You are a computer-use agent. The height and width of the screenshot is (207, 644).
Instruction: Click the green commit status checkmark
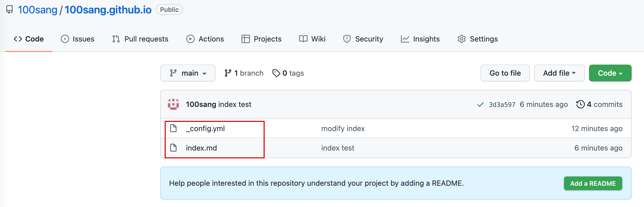(480, 105)
